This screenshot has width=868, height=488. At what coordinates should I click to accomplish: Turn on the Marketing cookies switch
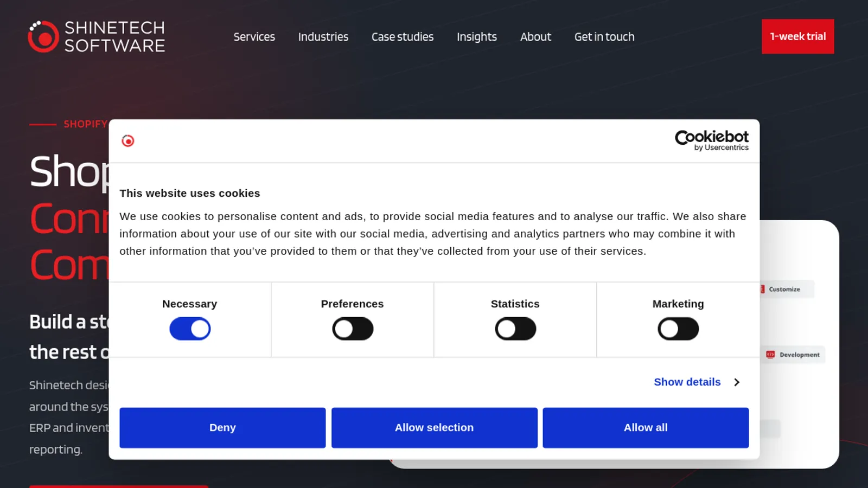(678, 329)
